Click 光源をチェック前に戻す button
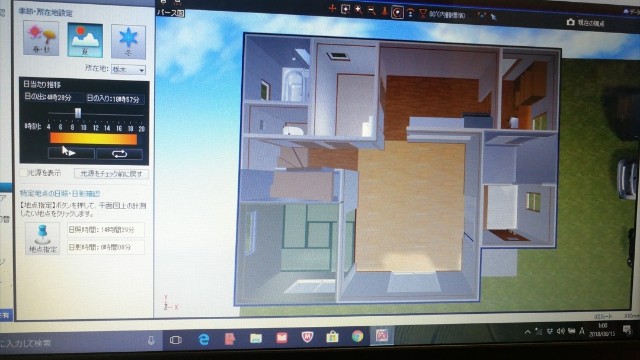The image size is (640, 360). [x=111, y=173]
